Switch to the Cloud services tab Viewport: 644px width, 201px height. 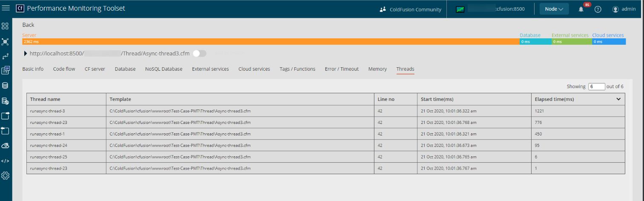click(254, 69)
